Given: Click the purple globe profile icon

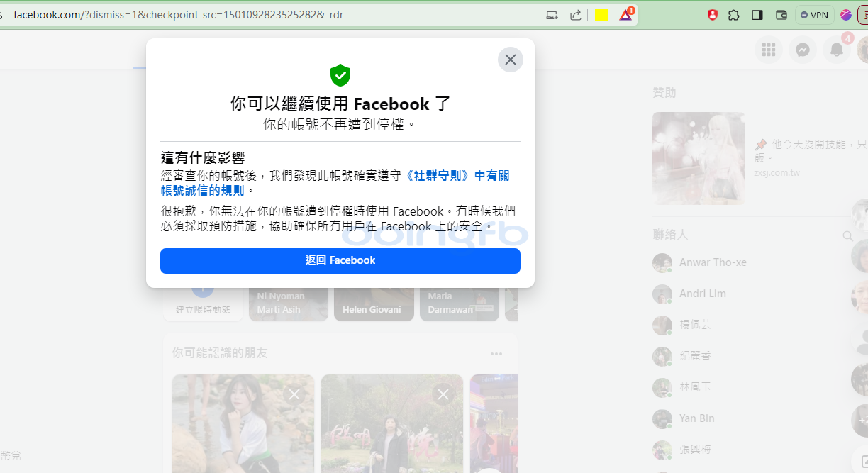Looking at the screenshot, I should click(846, 15).
